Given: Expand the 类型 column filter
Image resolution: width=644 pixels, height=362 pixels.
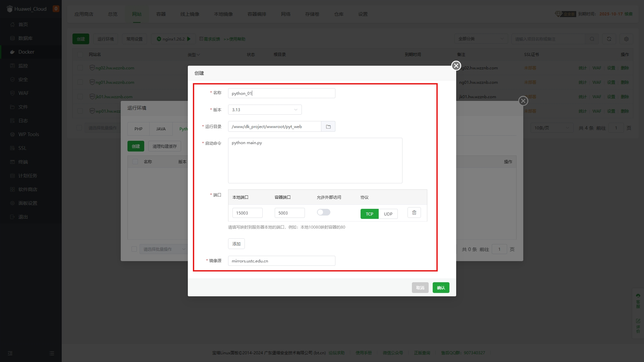Looking at the screenshot, I should (x=194, y=55).
